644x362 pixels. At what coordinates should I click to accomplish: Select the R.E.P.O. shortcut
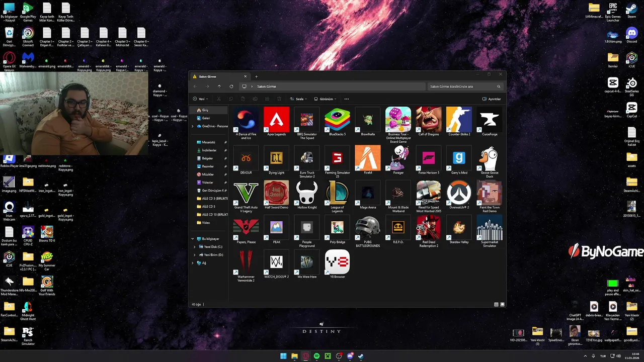pyautogui.click(x=398, y=230)
